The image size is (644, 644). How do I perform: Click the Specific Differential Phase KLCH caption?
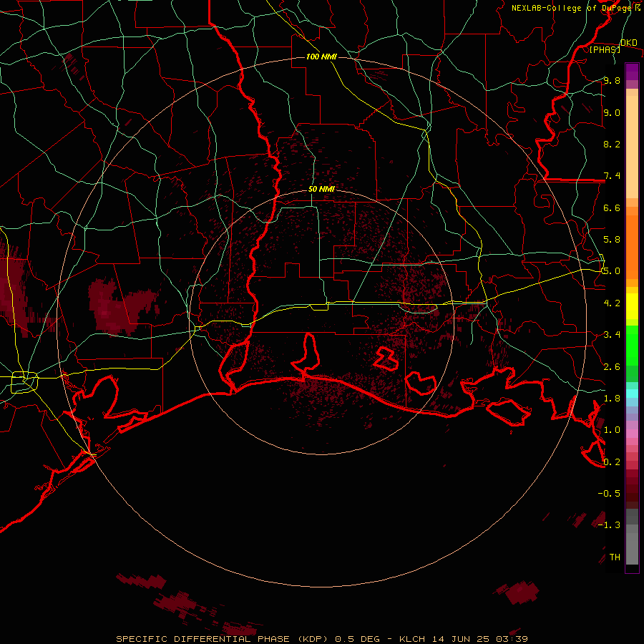(x=321, y=639)
